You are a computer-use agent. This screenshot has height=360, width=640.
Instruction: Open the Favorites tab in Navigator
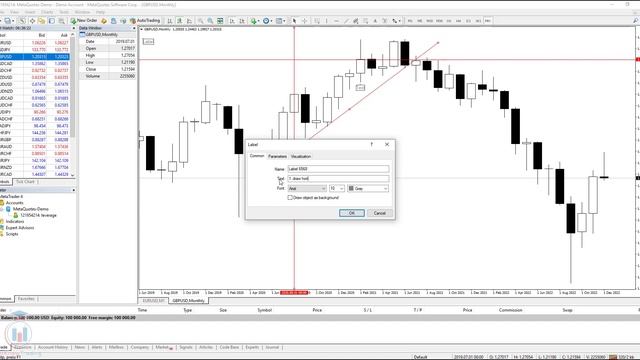(27, 299)
